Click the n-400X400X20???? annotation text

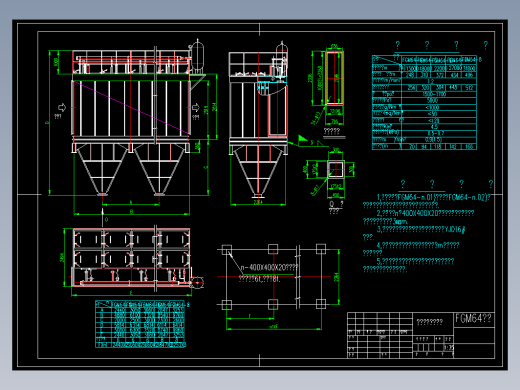click(x=269, y=268)
